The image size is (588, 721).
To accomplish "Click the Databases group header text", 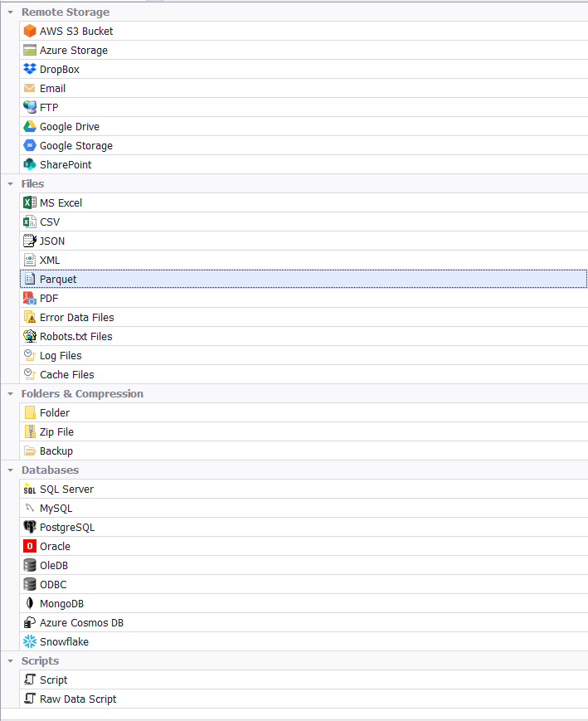I will point(50,470).
